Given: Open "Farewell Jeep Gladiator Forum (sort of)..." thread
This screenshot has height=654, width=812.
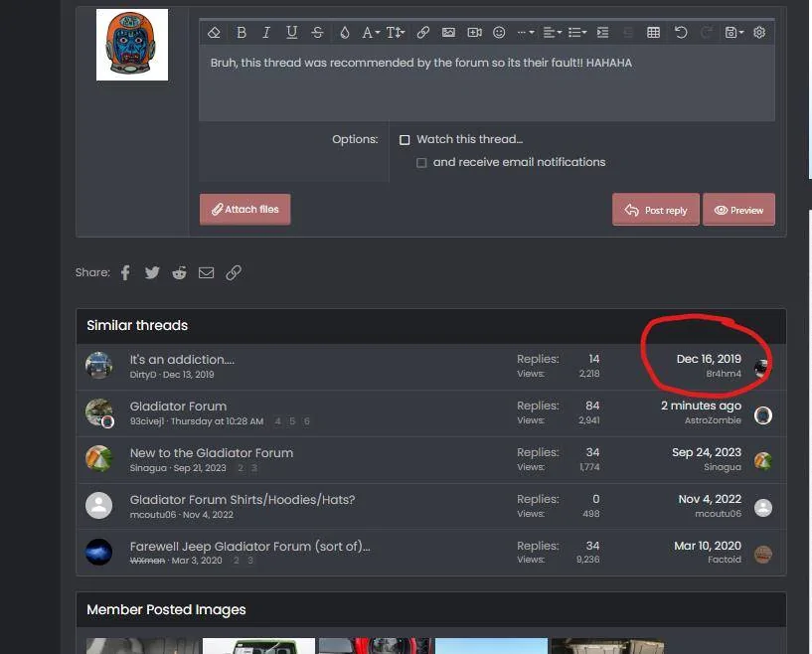Looking at the screenshot, I should click(249, 547).
